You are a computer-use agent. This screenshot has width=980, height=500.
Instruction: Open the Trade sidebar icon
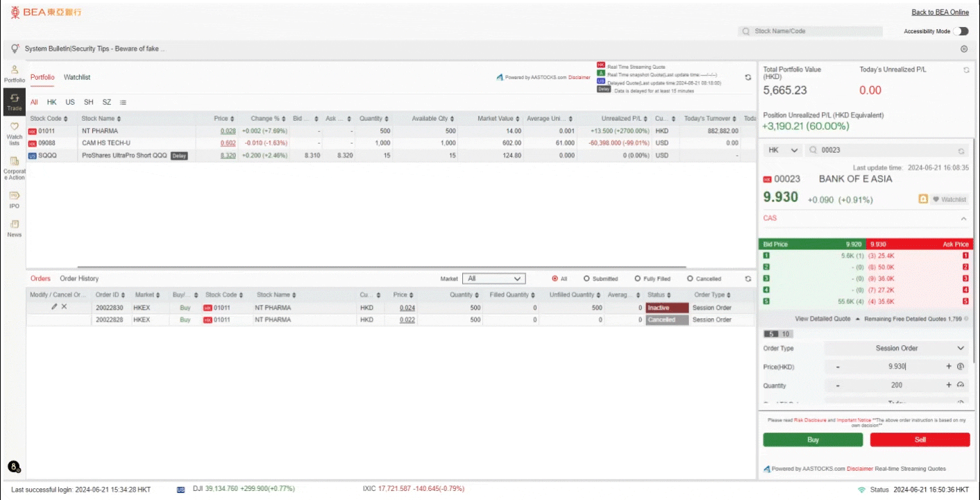(x=14, y=102)
